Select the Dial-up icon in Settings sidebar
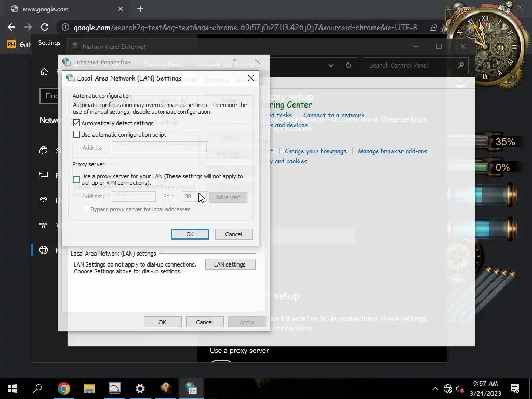 (44, 200)
